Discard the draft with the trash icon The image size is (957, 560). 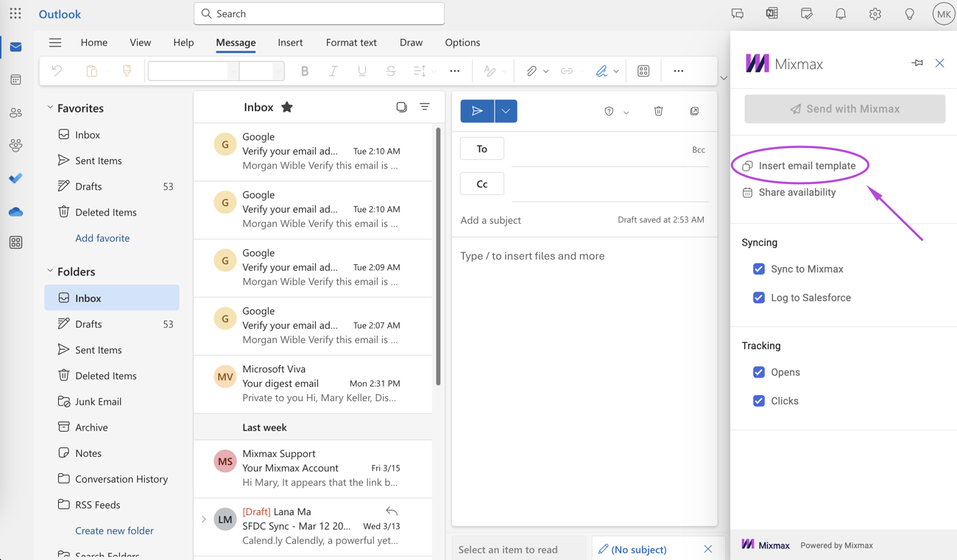(x=658, y=111)
